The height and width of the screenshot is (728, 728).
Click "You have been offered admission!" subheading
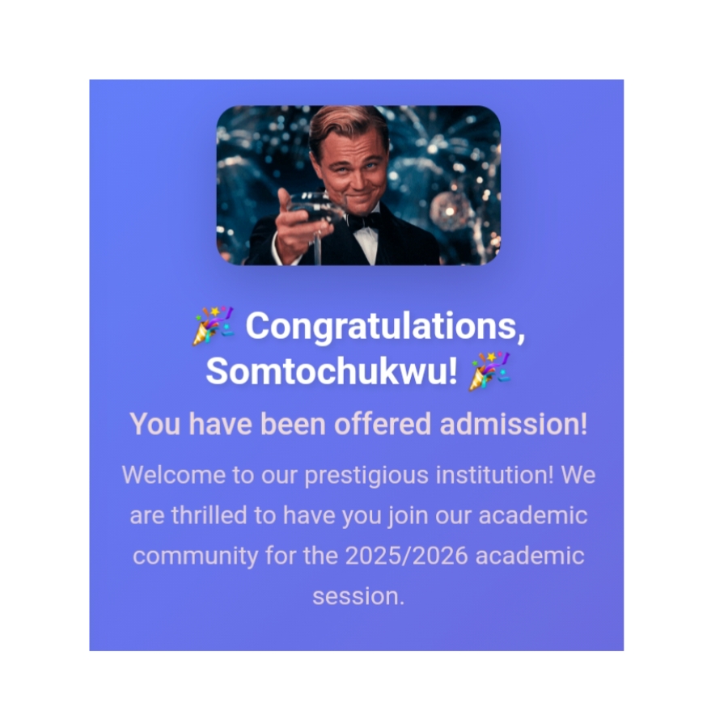[x=358, y=424]
